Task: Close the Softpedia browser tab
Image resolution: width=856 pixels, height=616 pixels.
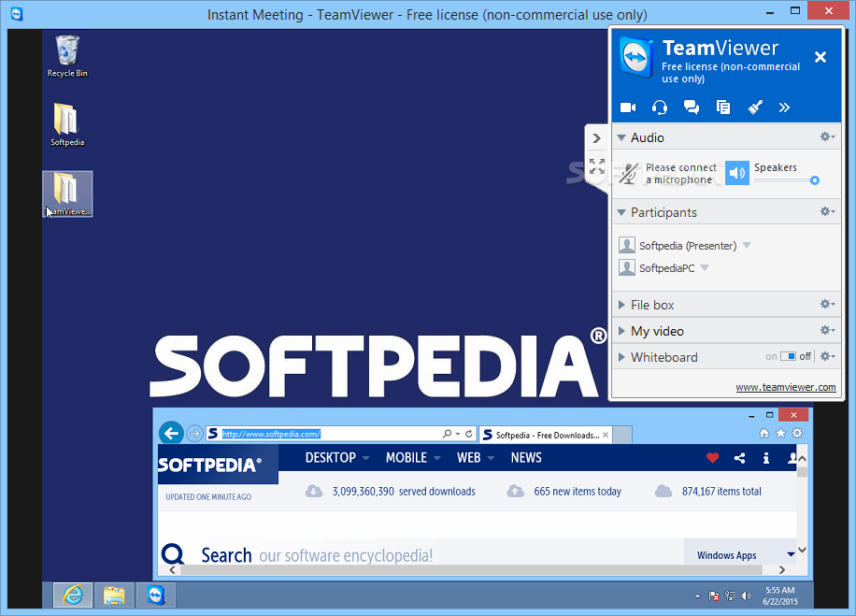Action: pos(606,435)
